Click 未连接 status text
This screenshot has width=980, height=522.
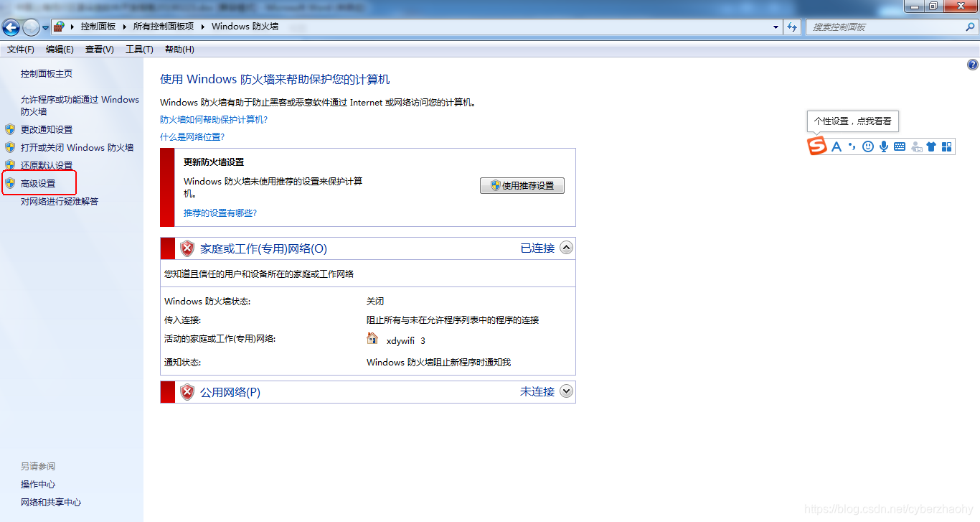click(537, 392)
